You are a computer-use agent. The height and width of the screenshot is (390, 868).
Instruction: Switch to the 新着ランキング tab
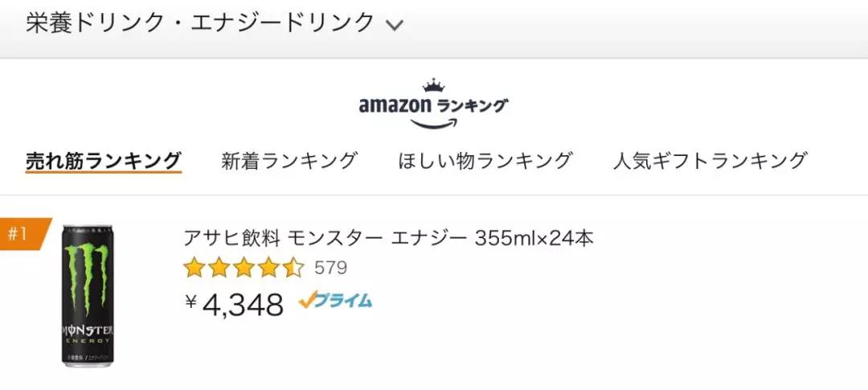289,160
